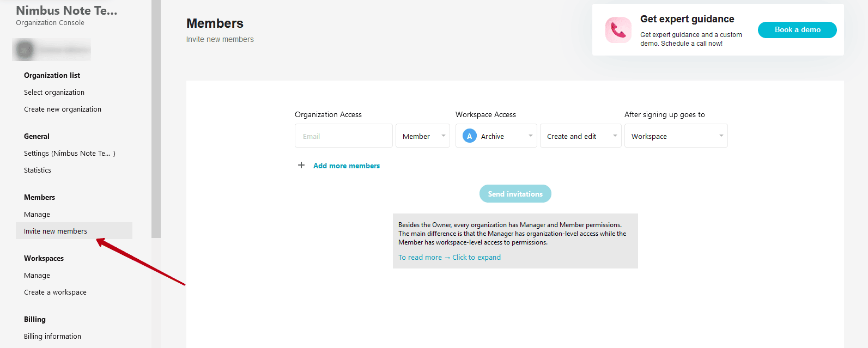
Task: Select Create a workspace in sidebar
Action: (x=55, y=292)
